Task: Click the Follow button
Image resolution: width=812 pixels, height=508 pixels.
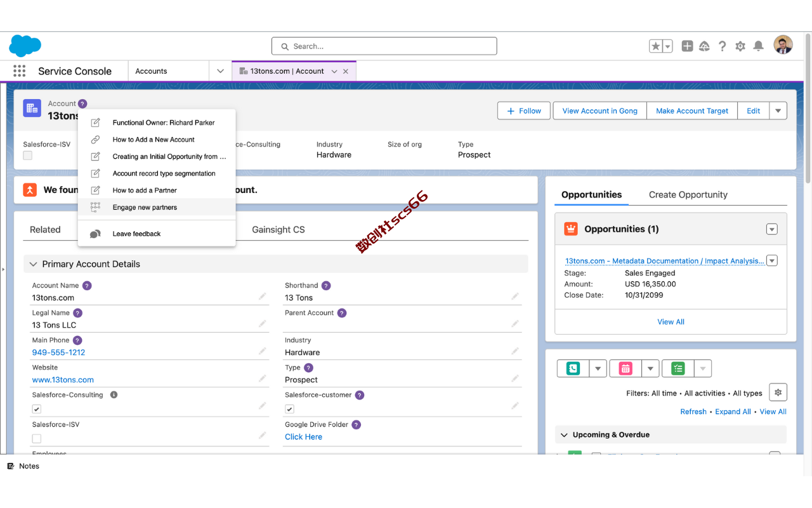Action: coord(525,111)
